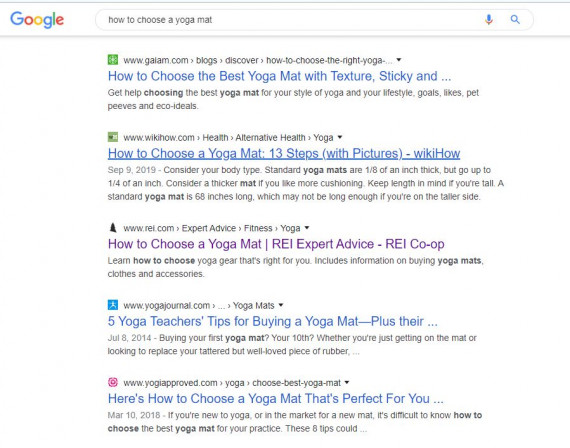The height and width of the screenshot is (448, 570).
Task: Open 'Here's How to Choose a Yoga Mat' result
Action: click(x=276, y=399)
